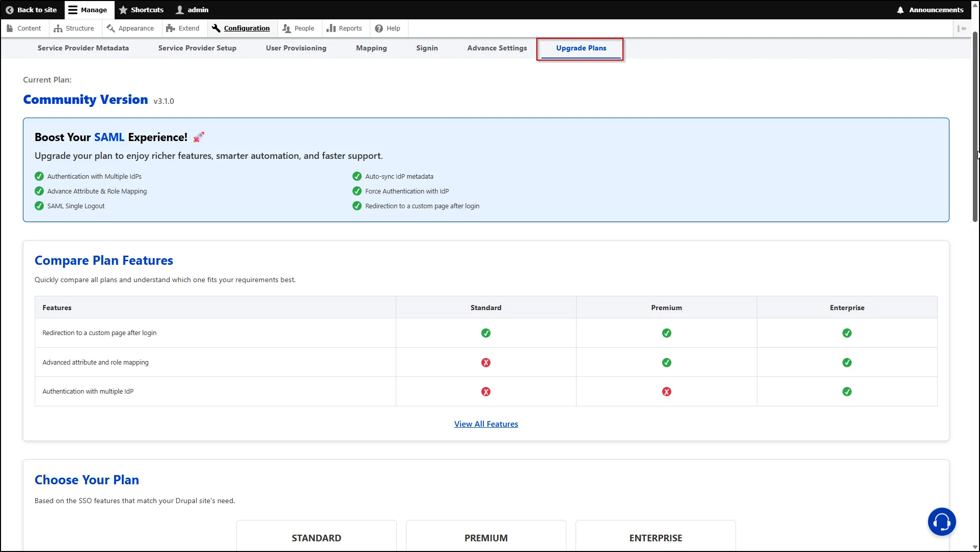Click the toolbar orientation toggle icon
The width and height of the screenshot is (980, 552).
(962, 29)
